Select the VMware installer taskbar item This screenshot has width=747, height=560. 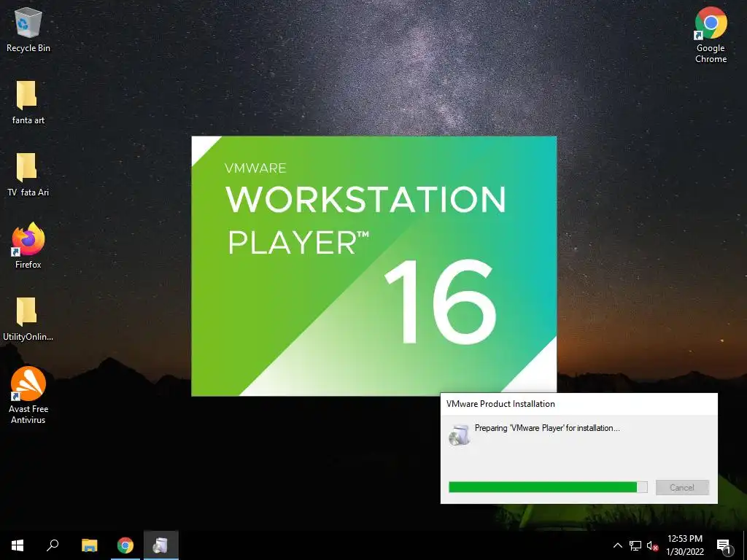pyautogui.click(x=161, y=545)
